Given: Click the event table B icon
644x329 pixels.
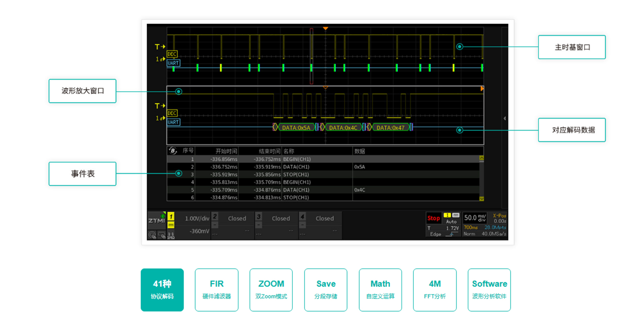Looking at the screenshot, I should coord(173,151).
